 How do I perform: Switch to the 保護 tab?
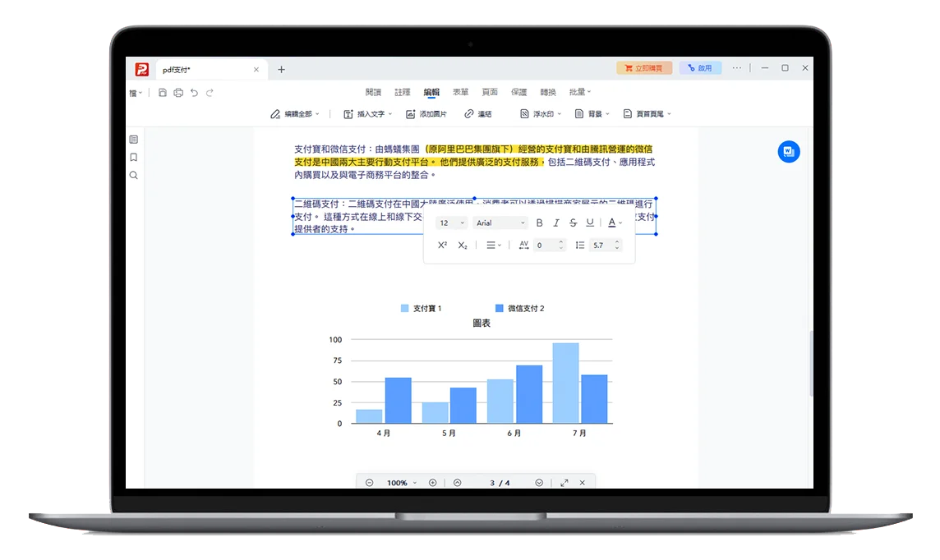(x=518, y=92)
